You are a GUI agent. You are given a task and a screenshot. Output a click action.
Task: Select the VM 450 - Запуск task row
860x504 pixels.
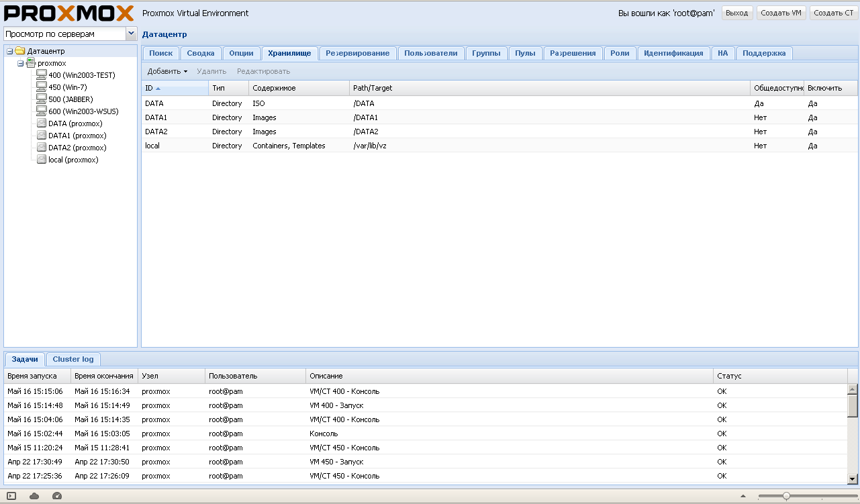(426, 462)
